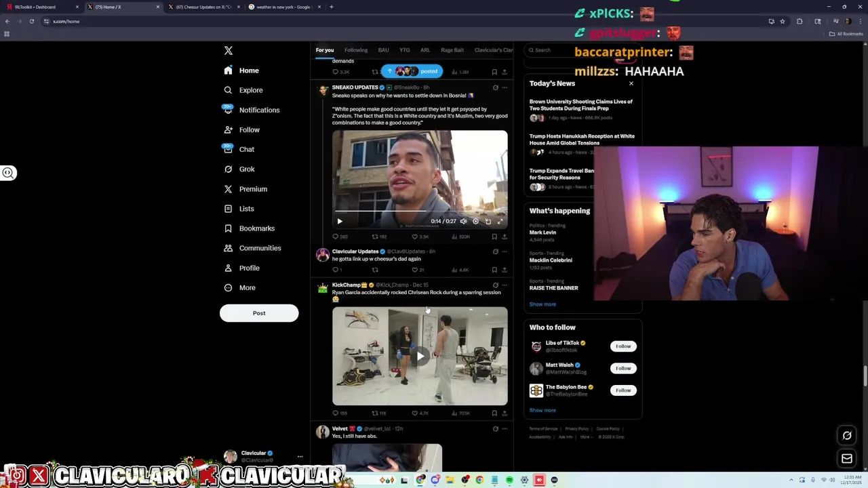This screenshot has height=488, width=868.
Task: Open Chat in the sidebar
Action: tap(239, 149)
